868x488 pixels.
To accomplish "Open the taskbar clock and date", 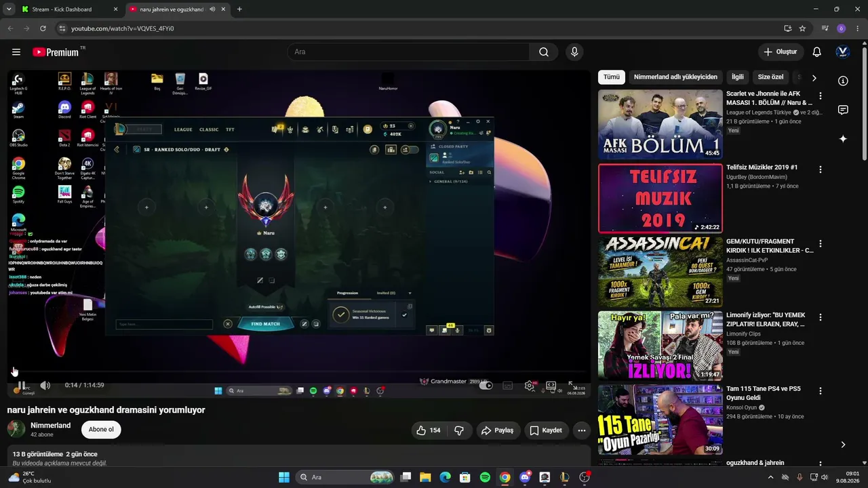I will 848,477.
